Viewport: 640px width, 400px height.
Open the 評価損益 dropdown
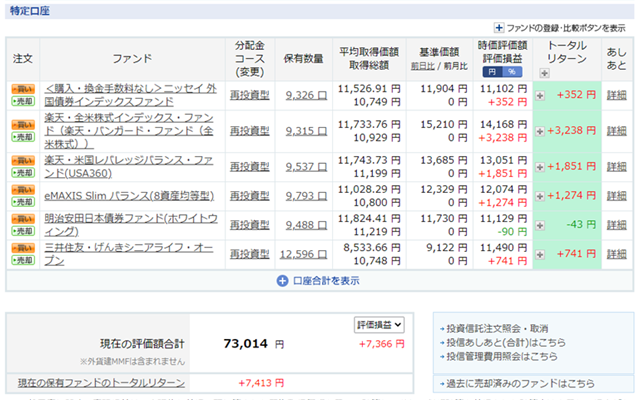379,325
